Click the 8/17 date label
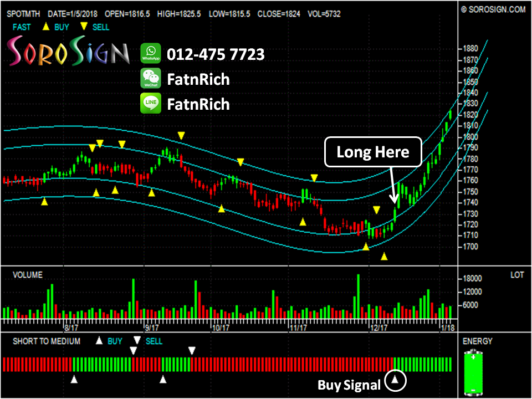 (71, 328)
